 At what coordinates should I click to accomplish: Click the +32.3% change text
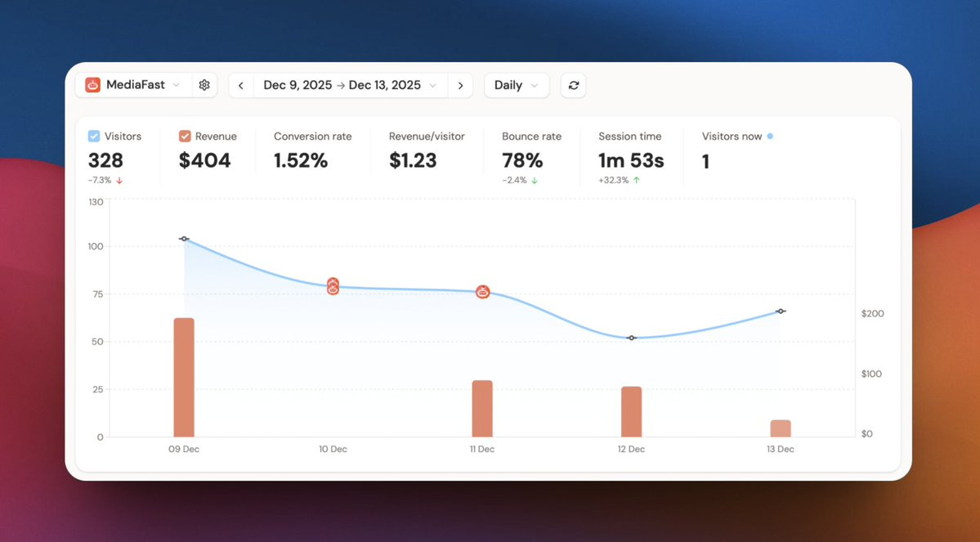614,180
